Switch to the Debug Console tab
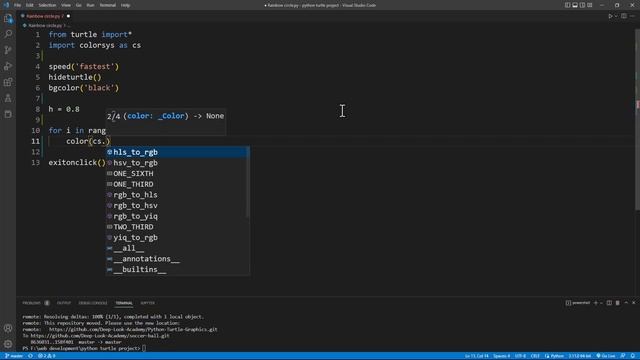 [93, 303]
